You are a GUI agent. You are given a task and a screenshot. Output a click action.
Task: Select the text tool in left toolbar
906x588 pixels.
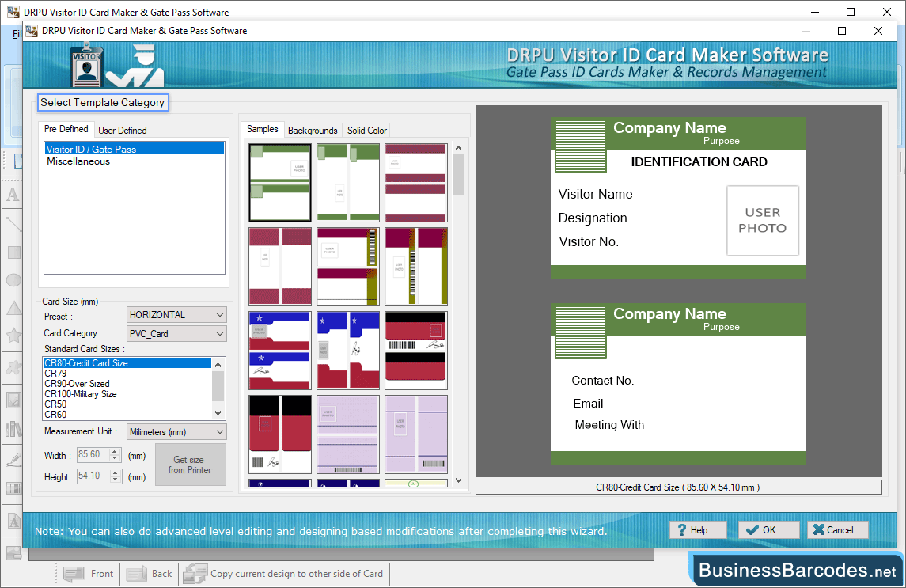click(x=13, y=195)
